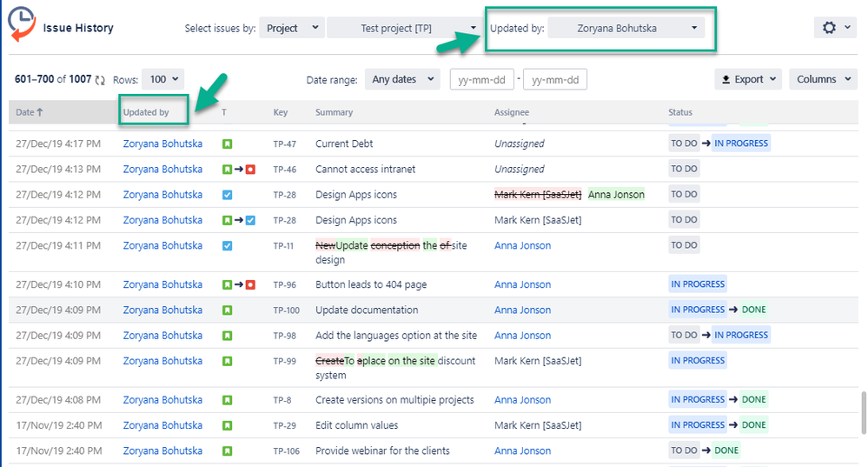Click summary 'Provide webinar for the clients'
The width and height of the screenshot is (868, 467).
tap(382, 450)
